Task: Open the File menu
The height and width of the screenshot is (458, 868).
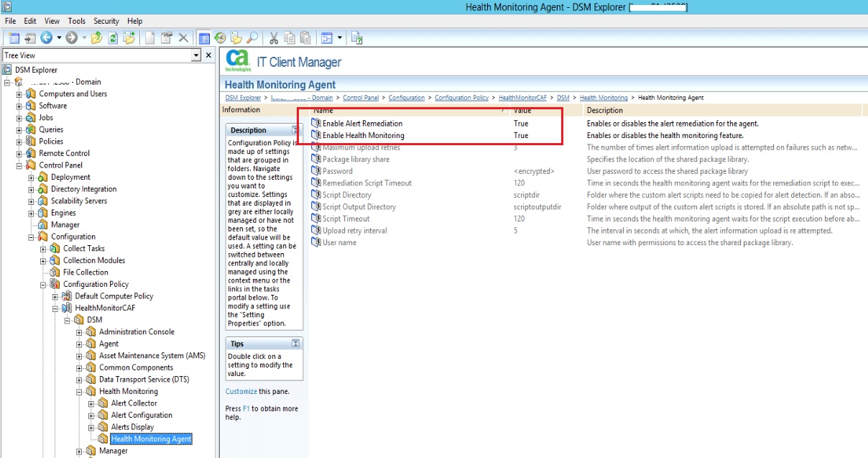Action: point(10,21)
